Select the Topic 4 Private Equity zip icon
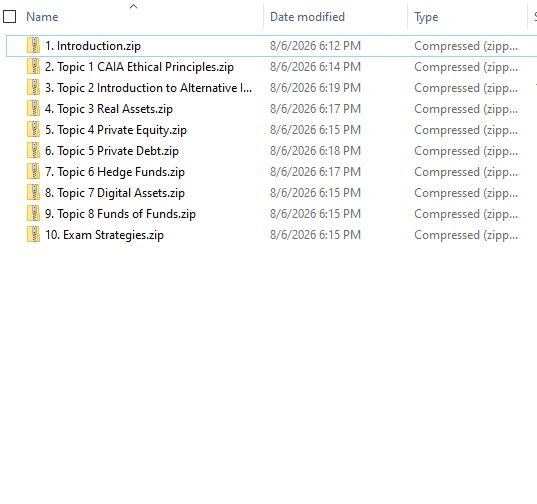537x504 pixels. coord(33,129)
